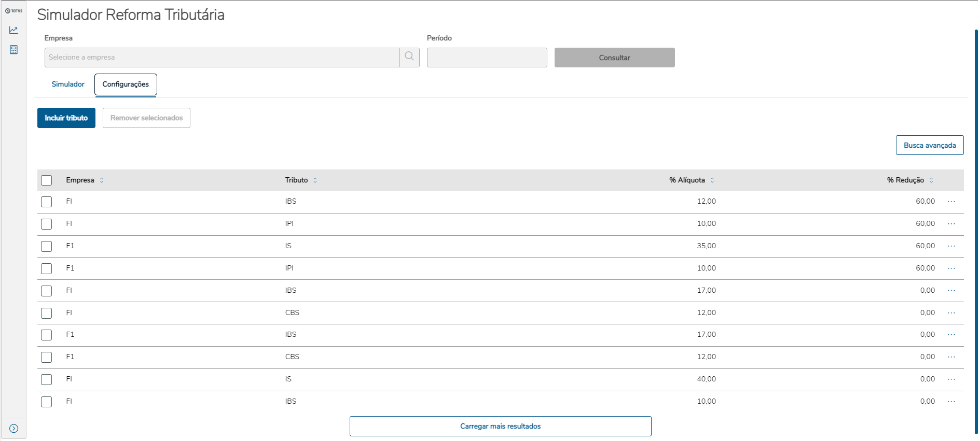The image size is (980, 441).
Task: Click the TOTVS logo icon
Action: click(x=13, y=11)
